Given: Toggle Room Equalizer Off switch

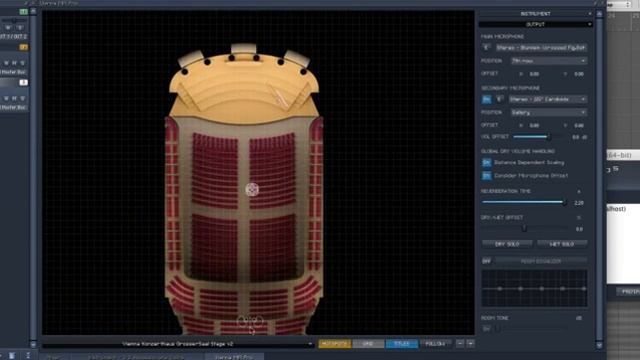Looking at the screenshot, I should [487, 261].
